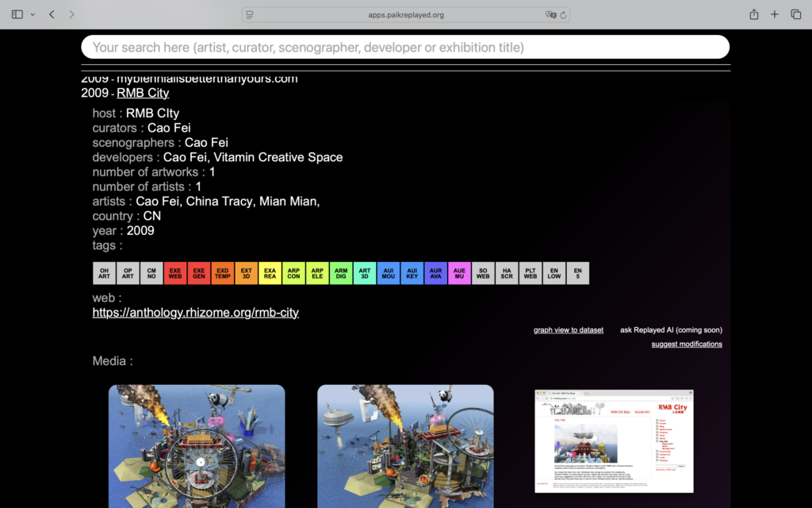
Task: Open the RMB City website screenshot thumbnail
Action: click(x=614, y=441)
